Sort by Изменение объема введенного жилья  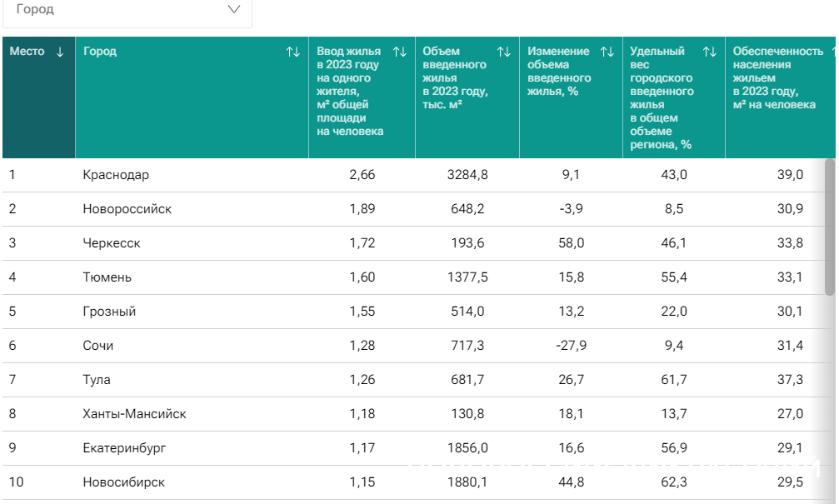(x=607, y=52)
